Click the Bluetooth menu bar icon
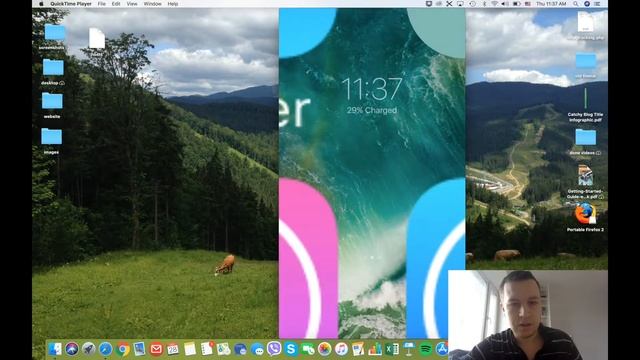The image size is (640, 360). click(x=484, y=4)
